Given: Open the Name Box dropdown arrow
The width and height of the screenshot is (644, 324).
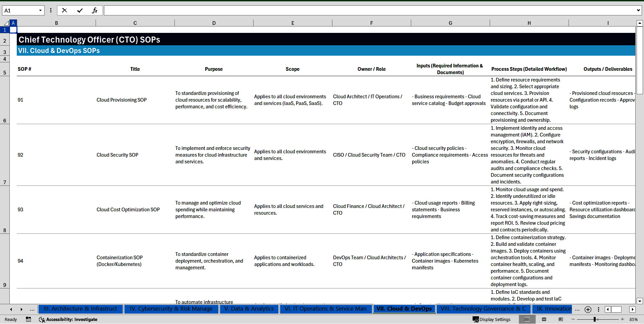Looking at the screenshot, I should tap(40, 10).
